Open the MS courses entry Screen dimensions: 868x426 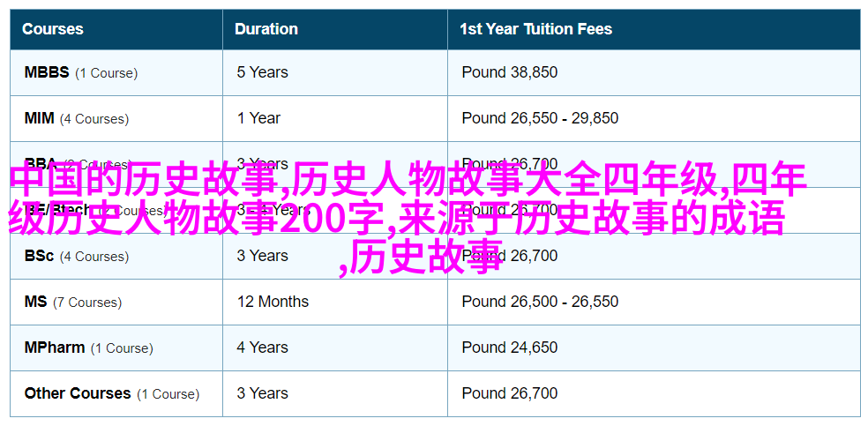73,302
